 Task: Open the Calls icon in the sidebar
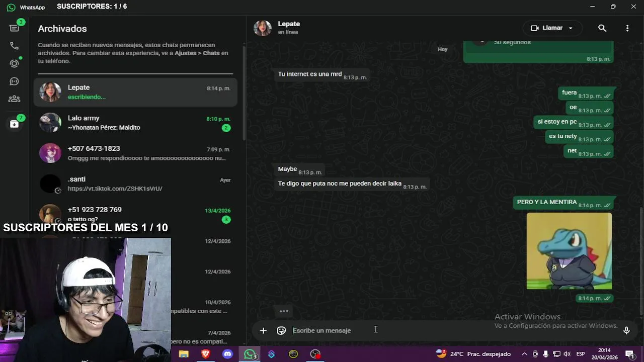(14, 46)
